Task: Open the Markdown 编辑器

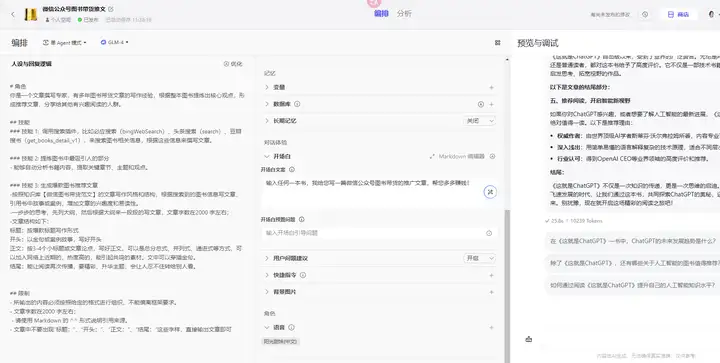Action: click(x=457, y=156)
